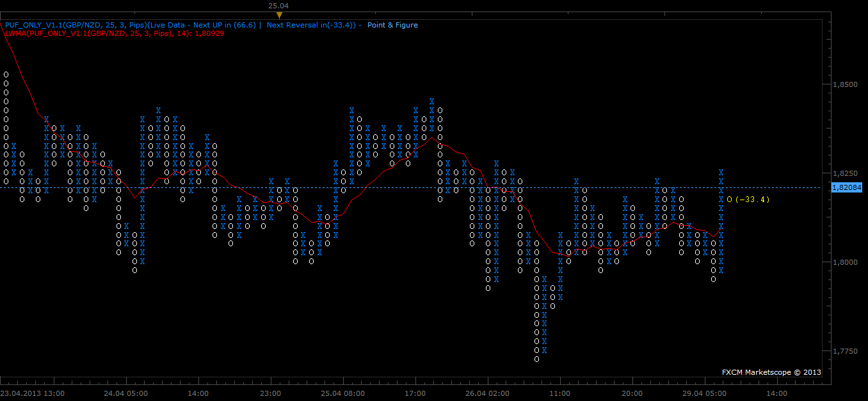Click the 'Next Reversal in(-33.4)' text
This screenshot has height=401, width=868.
tap(311, 25)
